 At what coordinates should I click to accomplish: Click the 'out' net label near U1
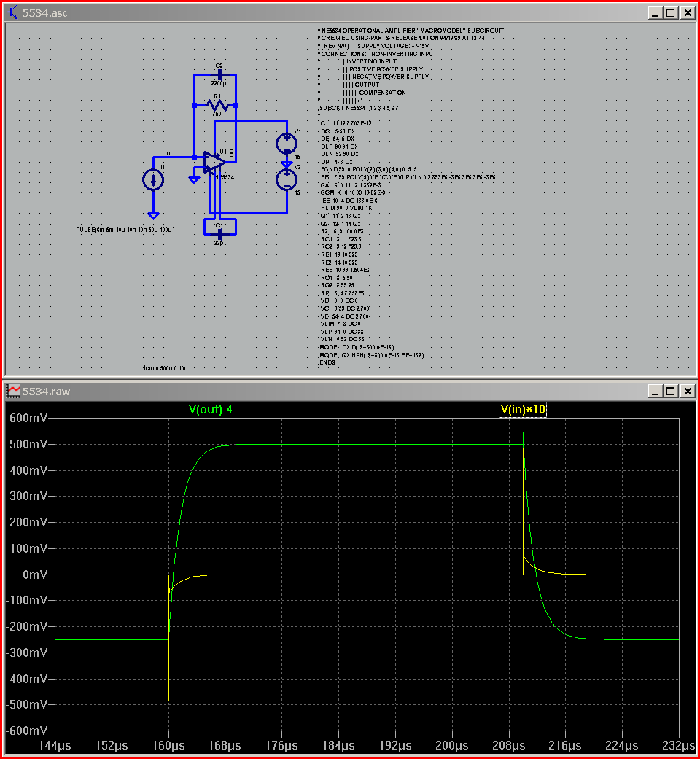click(231, 152)
